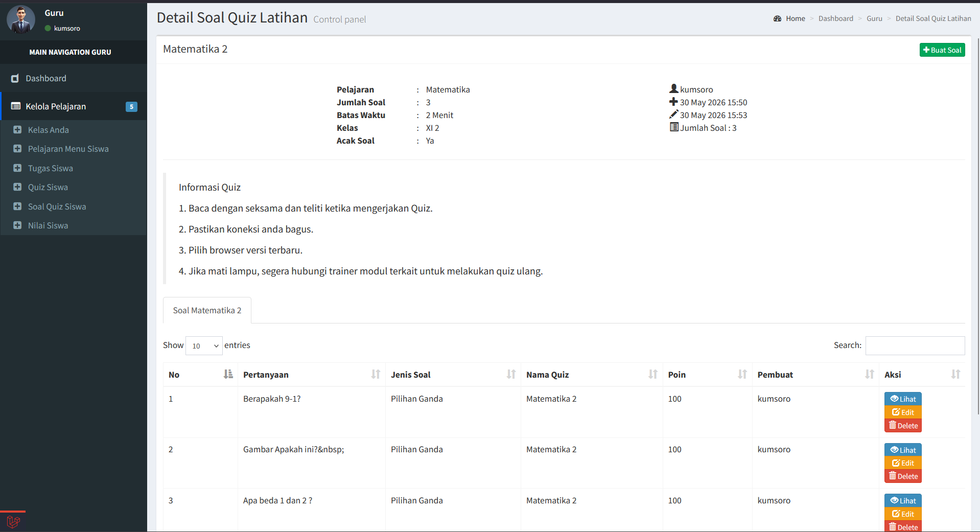Collapse the Kelola Pelajaran menu
This screenshot has width=980, height=532.
(74, 106)
